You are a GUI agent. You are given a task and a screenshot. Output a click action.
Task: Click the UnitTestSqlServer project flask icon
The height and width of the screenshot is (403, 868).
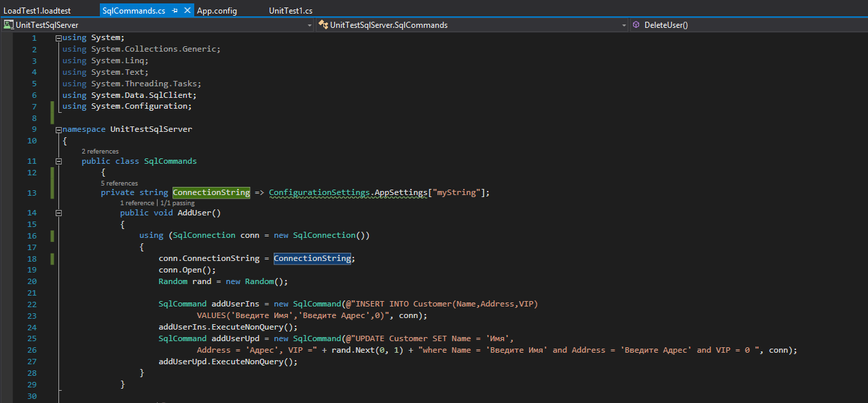click(x=8, y=24)
